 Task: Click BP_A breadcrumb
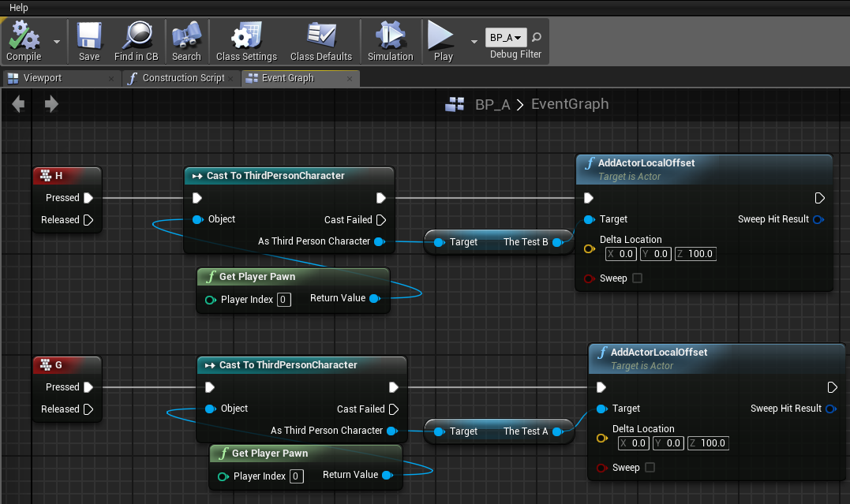tap(492, 104)
